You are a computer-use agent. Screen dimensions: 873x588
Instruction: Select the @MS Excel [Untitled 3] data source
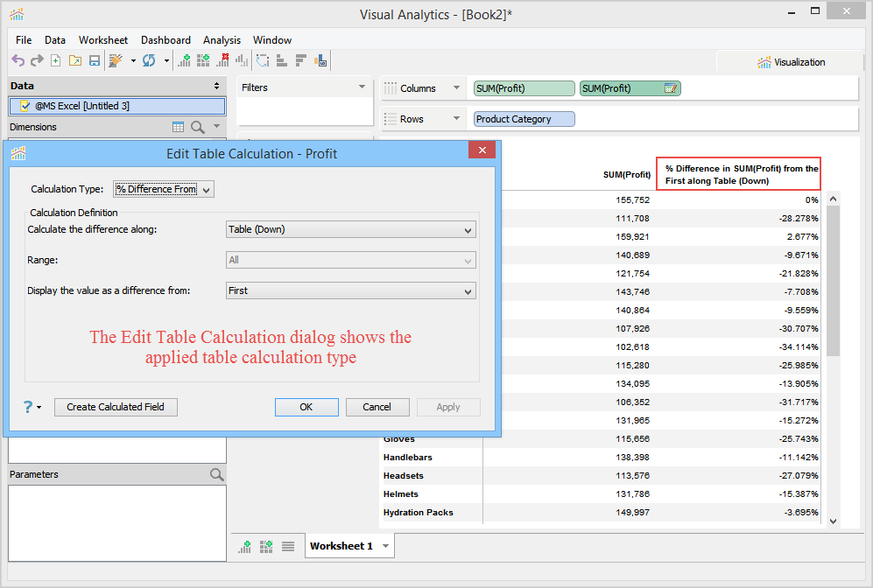coord(117,106)
